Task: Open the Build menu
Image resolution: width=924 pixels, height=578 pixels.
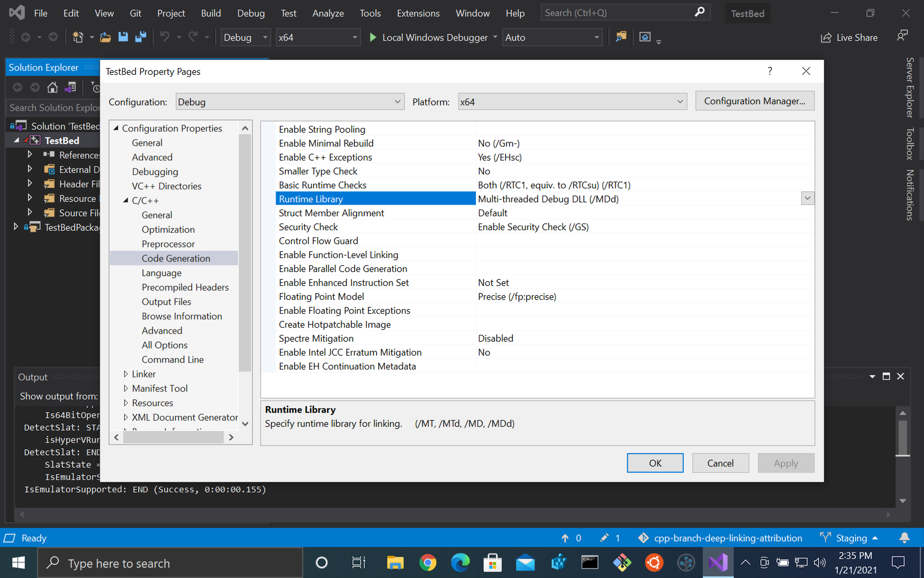Action: (210, 13)
